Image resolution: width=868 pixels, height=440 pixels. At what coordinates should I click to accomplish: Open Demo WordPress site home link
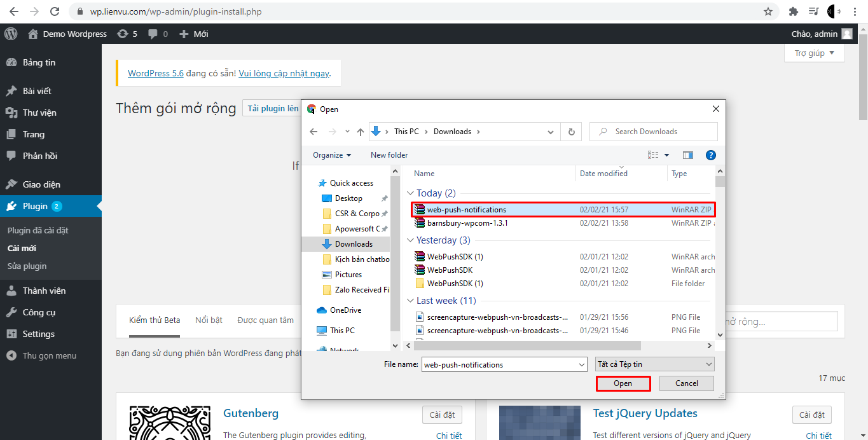click(x=67, y=34)
